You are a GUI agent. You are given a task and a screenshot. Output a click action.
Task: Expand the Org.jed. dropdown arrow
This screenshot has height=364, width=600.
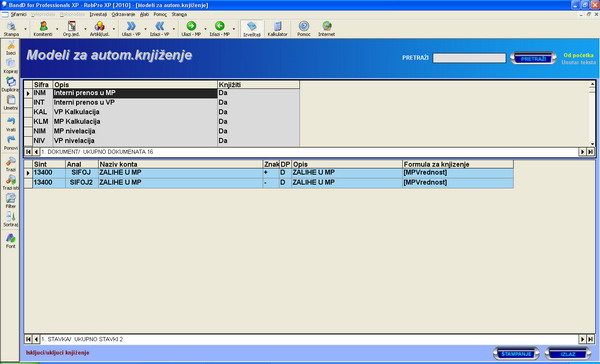tap(85, 29)
